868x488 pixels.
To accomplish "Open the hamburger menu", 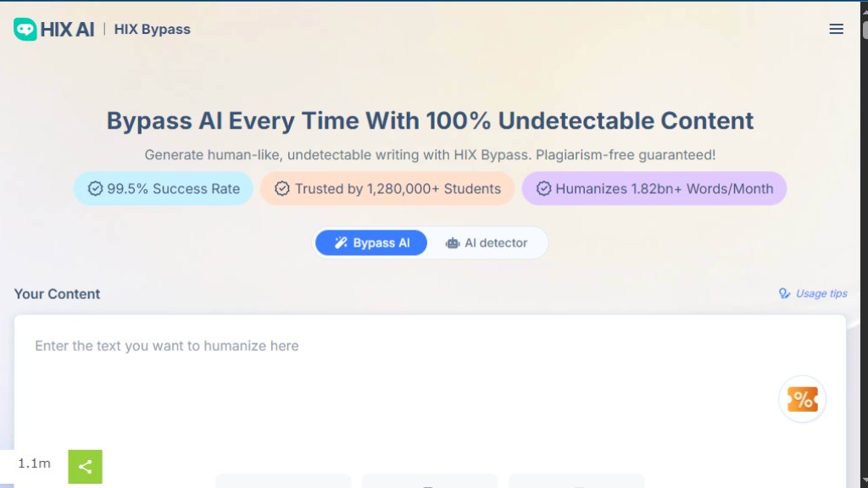I will click(836, 29).
